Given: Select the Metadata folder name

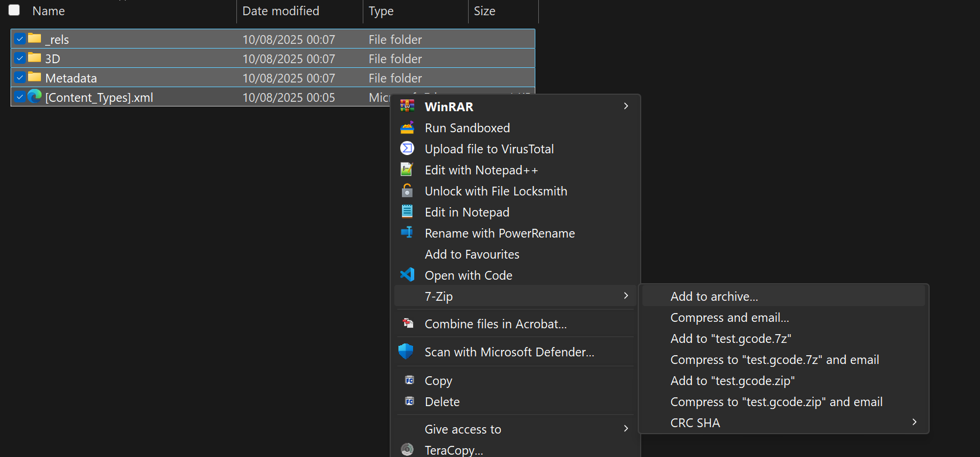Looking at the screenshot, I should tap(71, 78).
